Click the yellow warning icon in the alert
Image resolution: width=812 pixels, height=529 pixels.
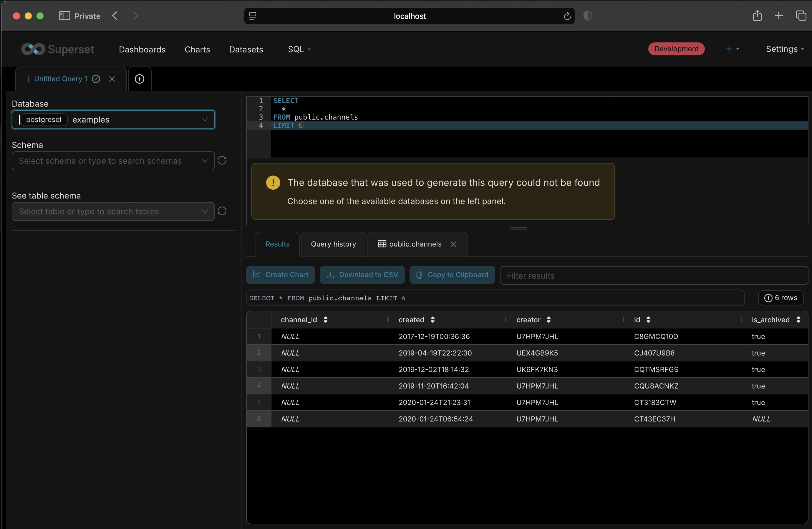click(x=273, y=183)
